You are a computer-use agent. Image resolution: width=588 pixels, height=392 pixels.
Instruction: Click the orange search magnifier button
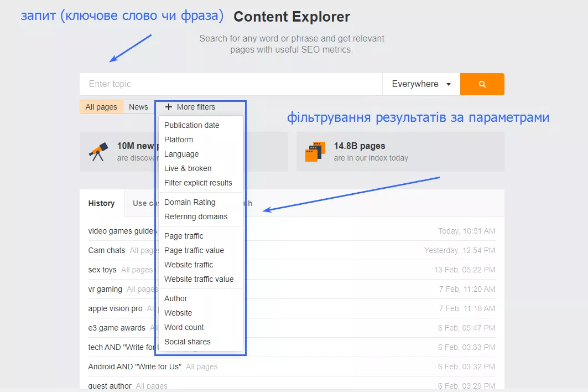click(482, 84)
